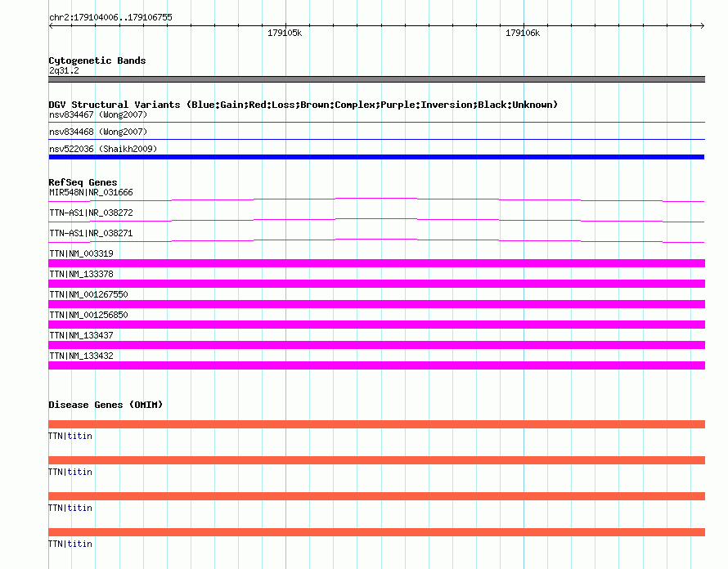Click the TTN|NM_001256850 transcript label
This screenshot has height=569, width=728.
88,315
